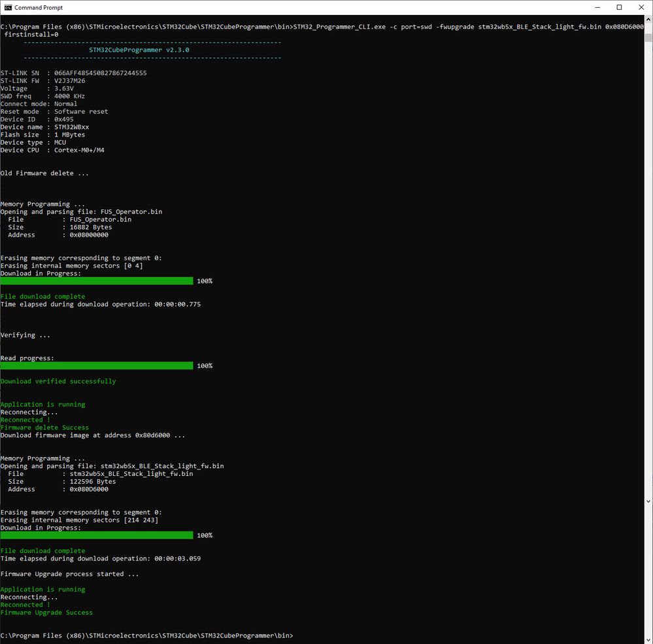
Task: Click the 'Device name : STM32WBxx' line
Action: 44,127
